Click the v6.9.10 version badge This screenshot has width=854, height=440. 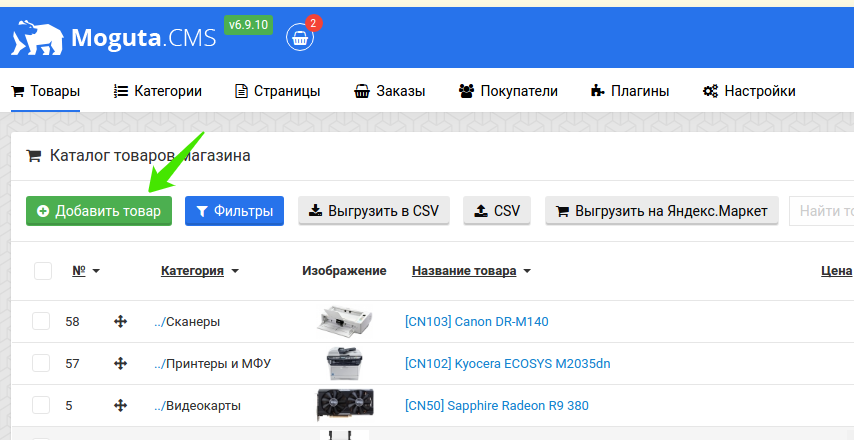point(248,25)
